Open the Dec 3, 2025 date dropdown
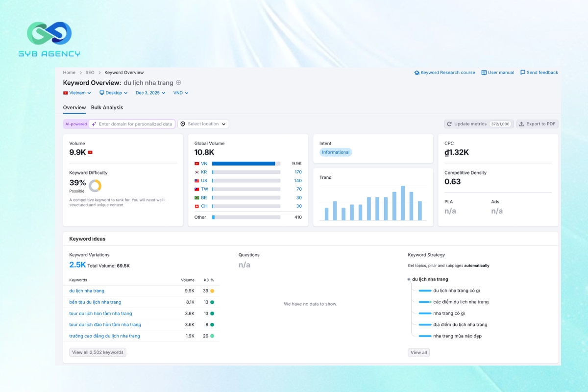This screenshot has width=588, height=392. [150, 93]
